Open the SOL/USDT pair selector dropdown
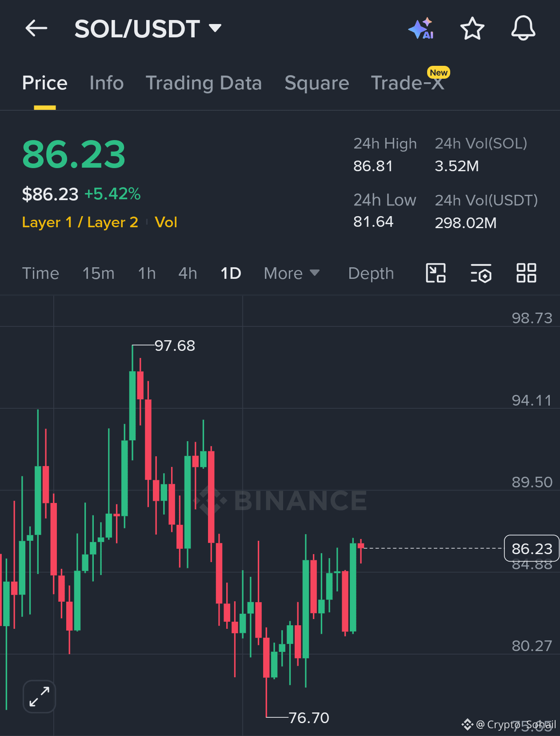Image resolution: width=560 pixels, height=736 pixels. 148,29
